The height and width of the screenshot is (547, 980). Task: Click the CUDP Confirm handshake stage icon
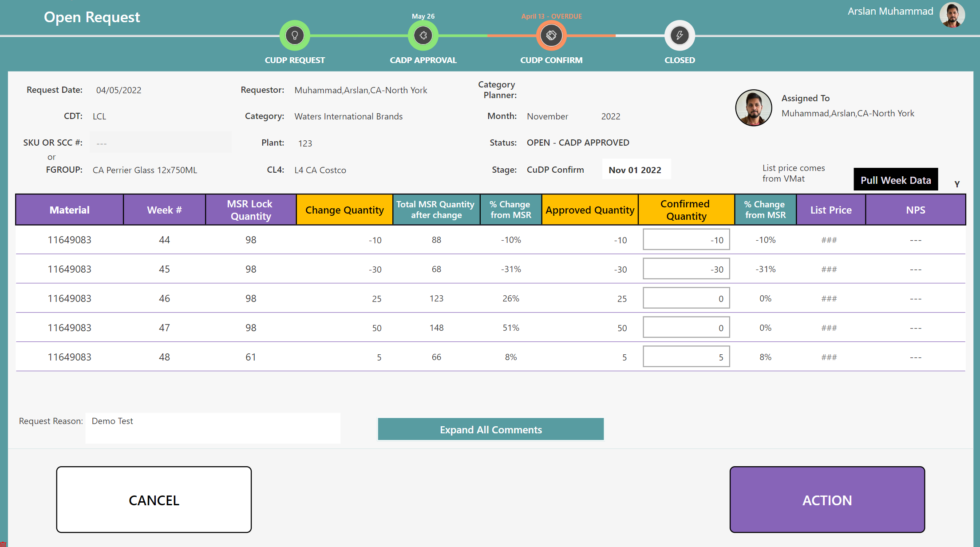click(551, 35)
